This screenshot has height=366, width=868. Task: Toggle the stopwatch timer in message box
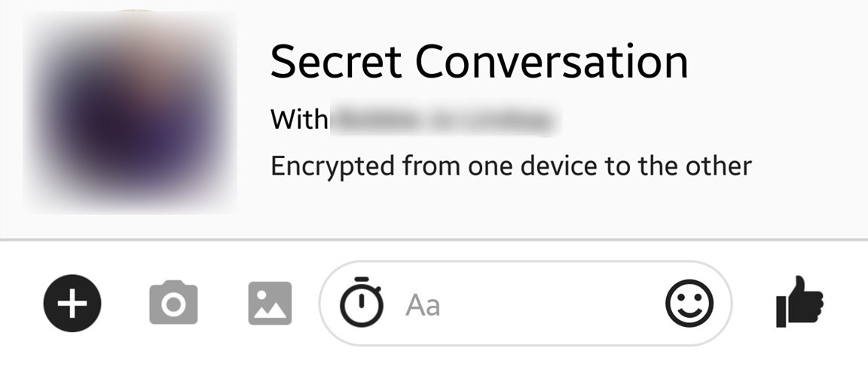[361, 303]
